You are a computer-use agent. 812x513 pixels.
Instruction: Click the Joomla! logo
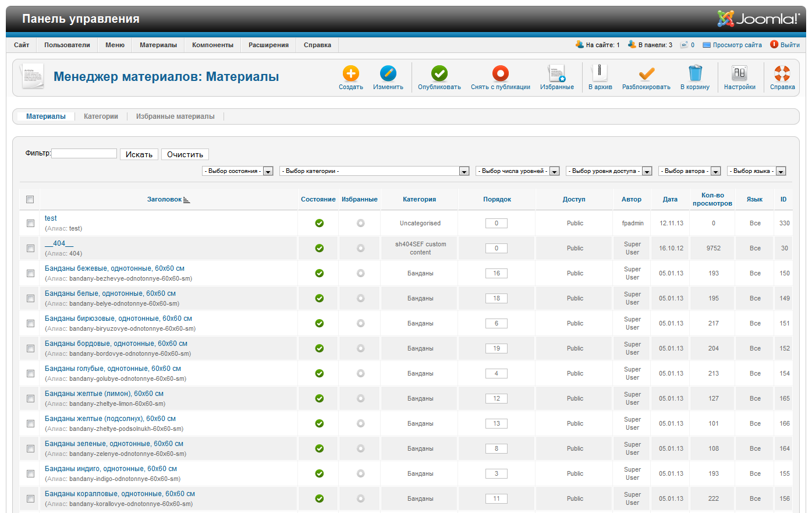click(x=758, y=19)
